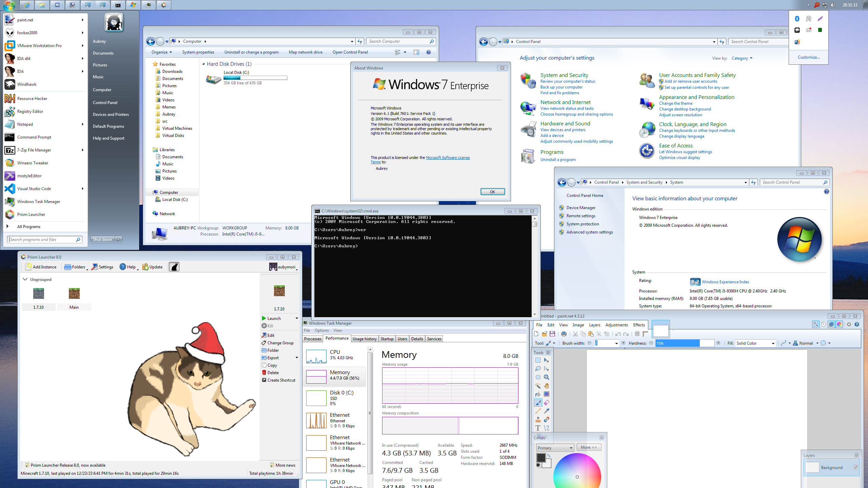Image resolution: width=868 pixels, height=488 pixels.
Task: Select the Text tool in Tools panel
Action: pyautogui.click(x=538, y=428)
